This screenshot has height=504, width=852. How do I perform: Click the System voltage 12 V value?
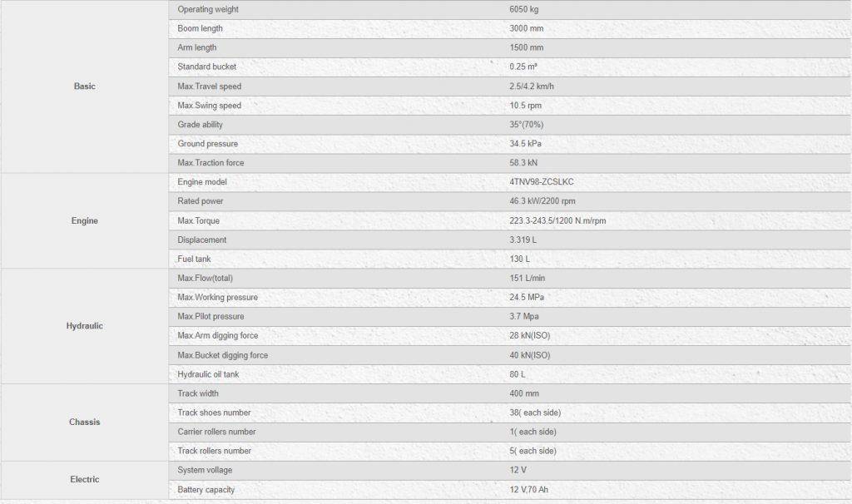pyautogui.click(x=518, y=470)
